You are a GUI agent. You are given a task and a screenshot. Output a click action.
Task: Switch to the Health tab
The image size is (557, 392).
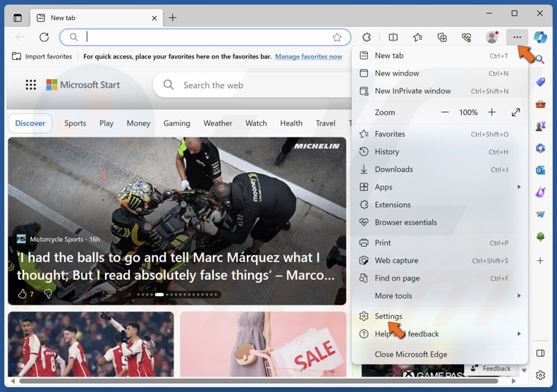pyautogui.click(x=291, y=123)
